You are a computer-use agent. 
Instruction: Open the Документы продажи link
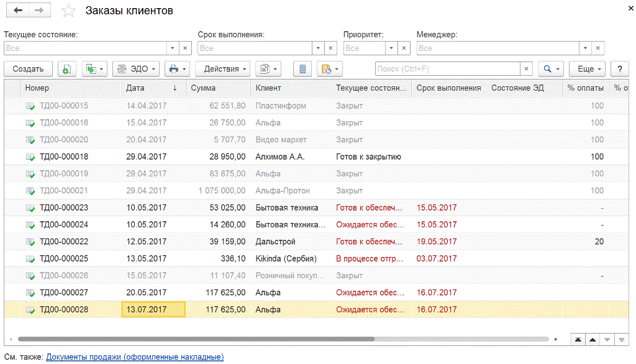[x=135, y=357]
